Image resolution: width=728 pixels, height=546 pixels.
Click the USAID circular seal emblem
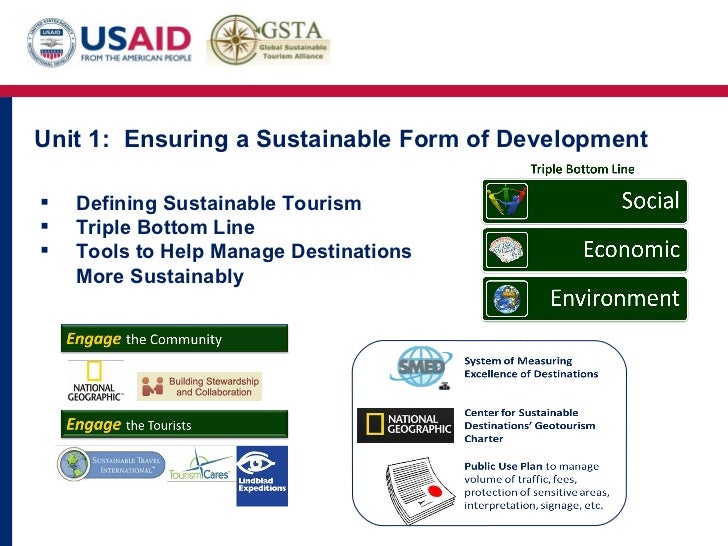point(51,42)
